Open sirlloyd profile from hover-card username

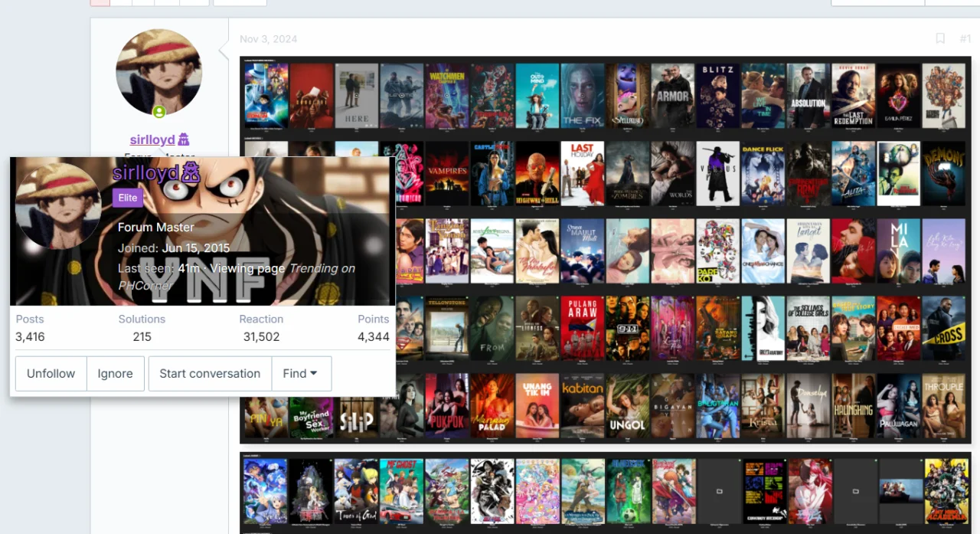click(145, 173)
